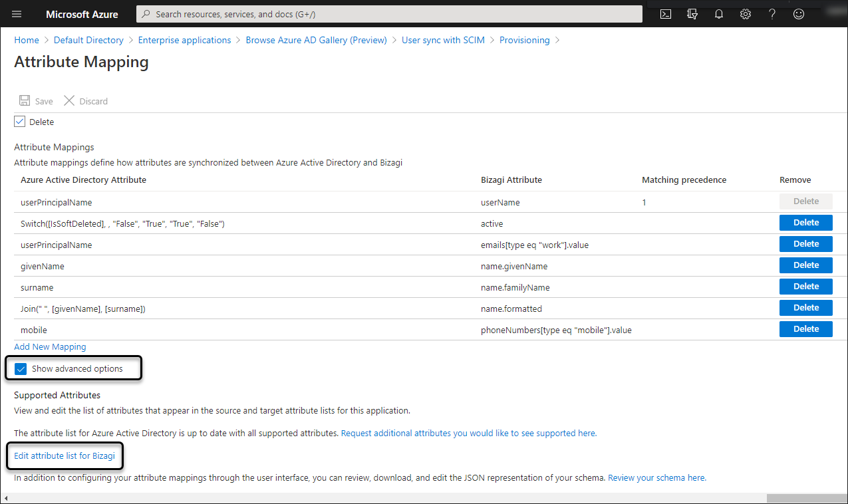Click the Save disk icon
Image resolution: width=848 pixels, height=504 pixels.
coord(25,101)
